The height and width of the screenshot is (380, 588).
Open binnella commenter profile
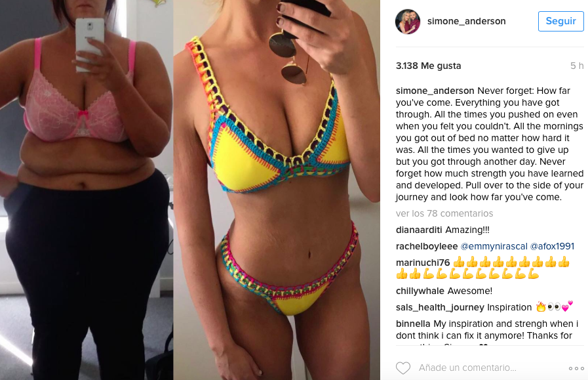click(413, 324)
